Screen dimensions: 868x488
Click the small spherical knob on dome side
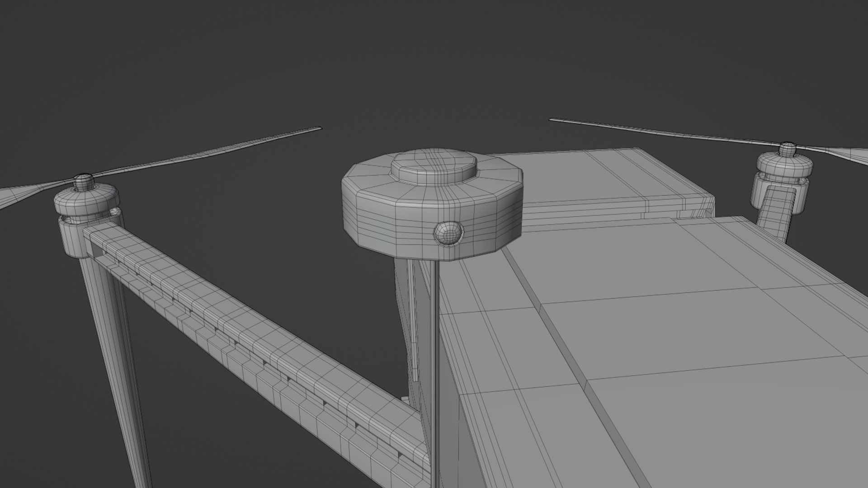(448, 233)
